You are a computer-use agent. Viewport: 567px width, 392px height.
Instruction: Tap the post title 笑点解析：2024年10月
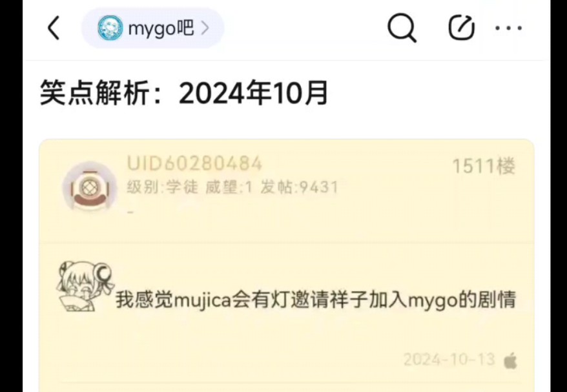184,93
